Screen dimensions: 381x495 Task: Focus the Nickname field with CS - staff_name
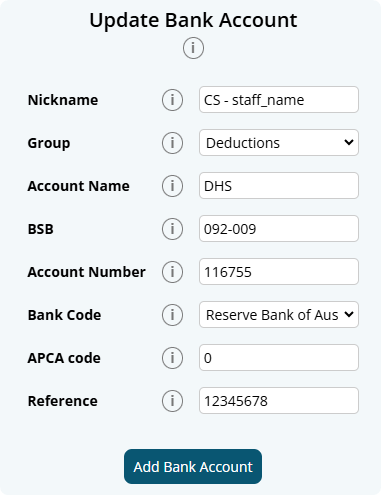[279, 100]
